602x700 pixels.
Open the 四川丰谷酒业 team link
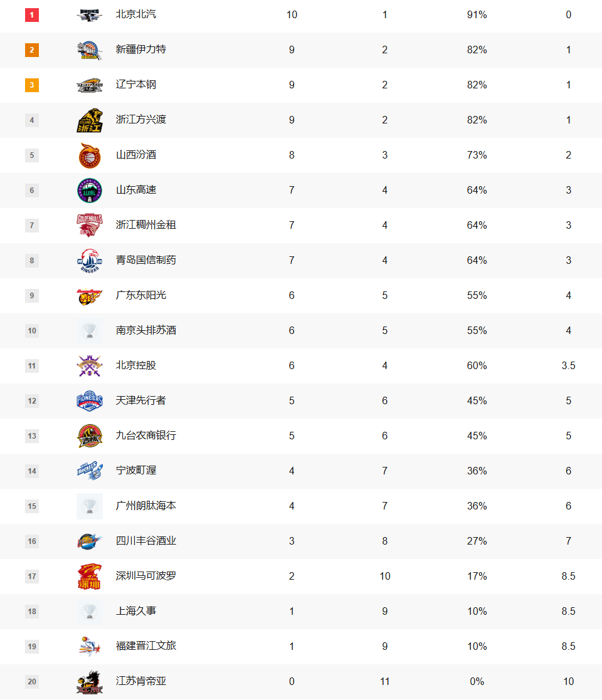tap(146, 541)
